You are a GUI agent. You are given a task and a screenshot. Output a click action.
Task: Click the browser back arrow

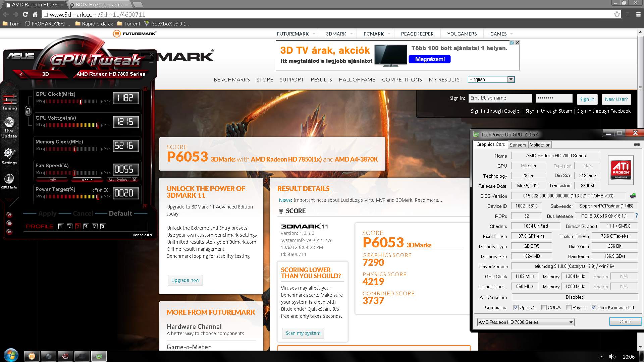[6, 14]
